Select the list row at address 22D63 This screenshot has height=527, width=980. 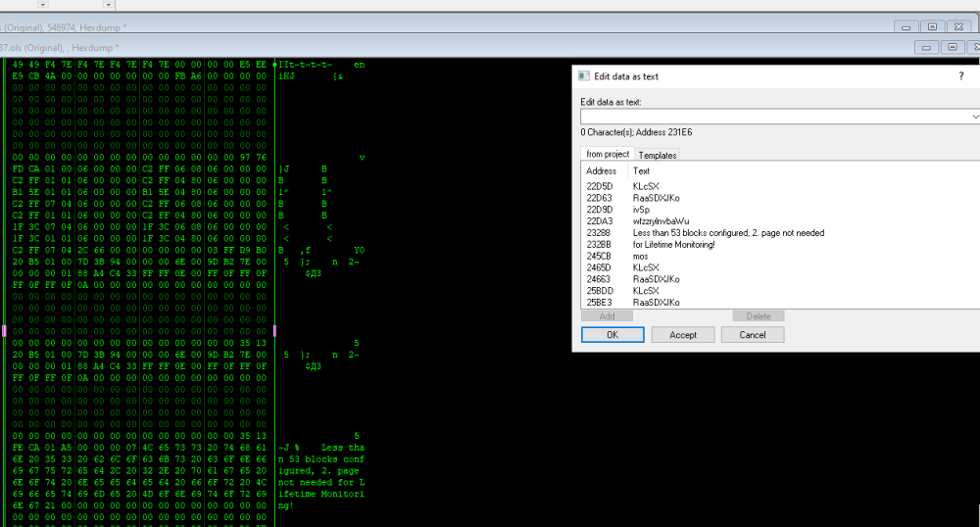coord(781,198)
